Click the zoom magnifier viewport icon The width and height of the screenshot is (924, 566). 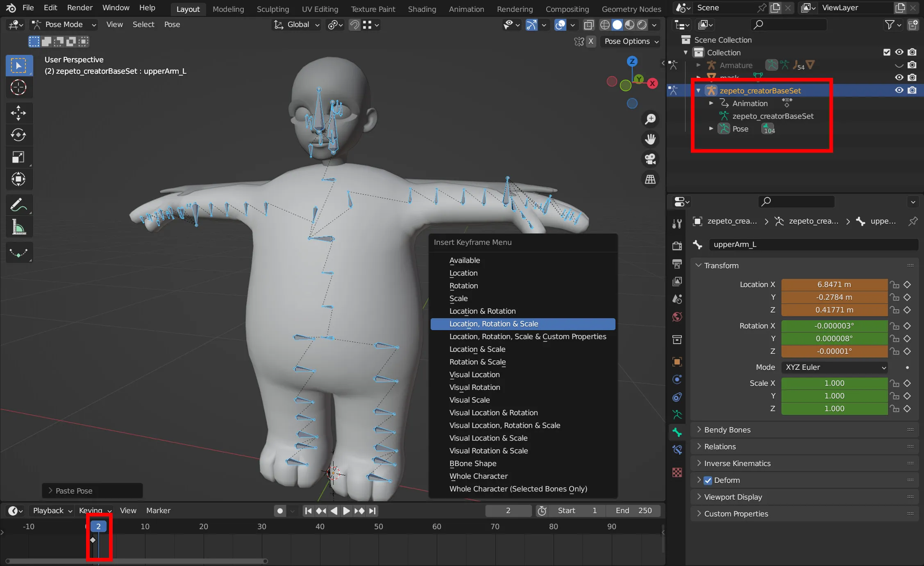tap(650, 119)
